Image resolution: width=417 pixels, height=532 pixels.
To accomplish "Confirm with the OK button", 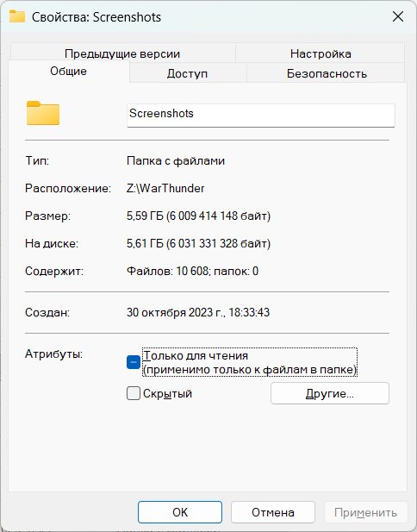I will pyautogui.click(x=180, y=512).
